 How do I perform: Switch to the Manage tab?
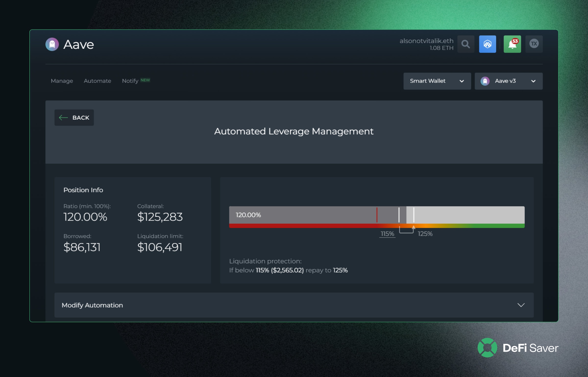pyautogui.click(x=62, y=81)
